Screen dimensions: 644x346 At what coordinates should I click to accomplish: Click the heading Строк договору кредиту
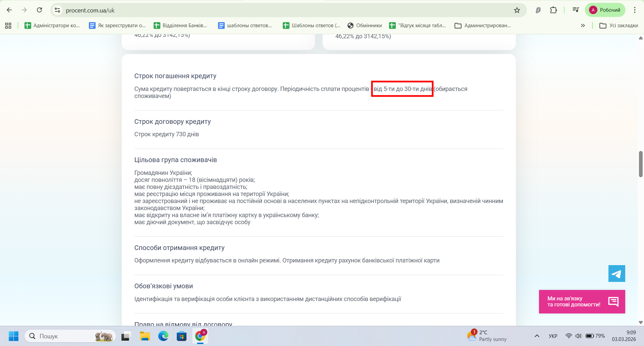pyautogui.click(x=173, y=121)
